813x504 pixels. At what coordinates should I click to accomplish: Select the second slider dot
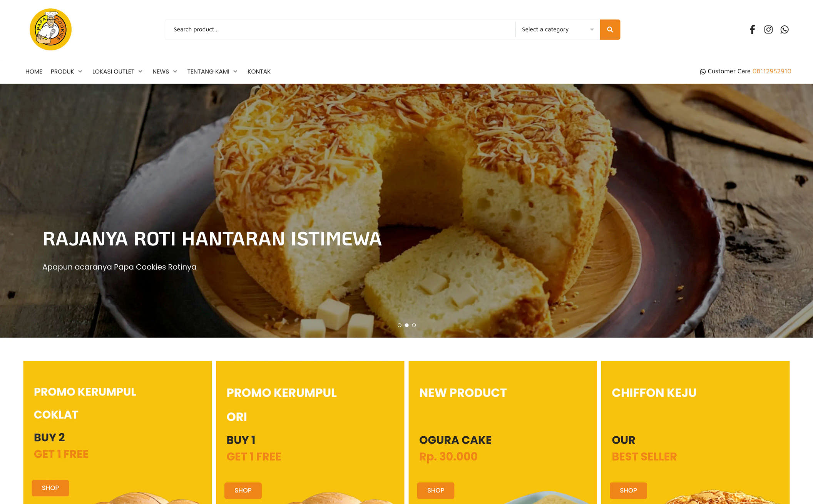tap(406, 325)
